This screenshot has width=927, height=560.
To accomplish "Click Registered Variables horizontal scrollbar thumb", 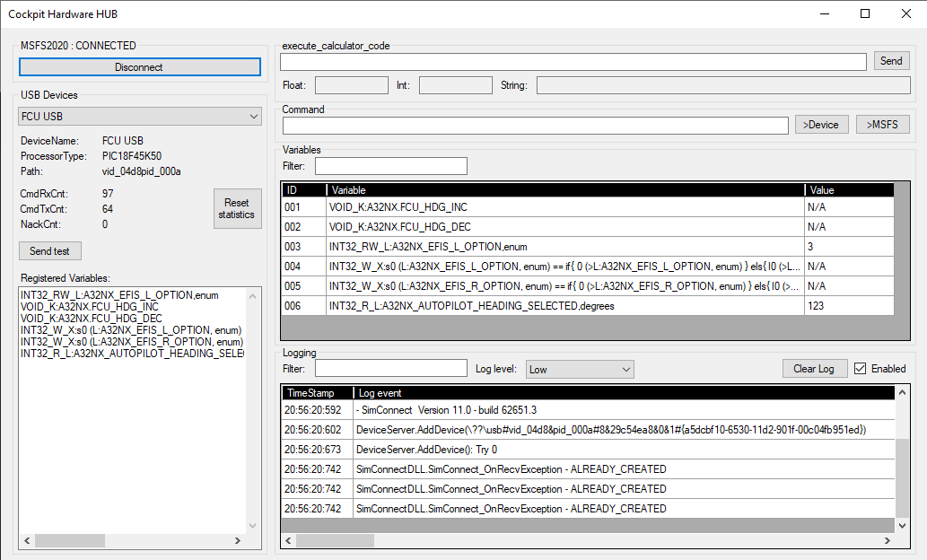I will point(70,540).
